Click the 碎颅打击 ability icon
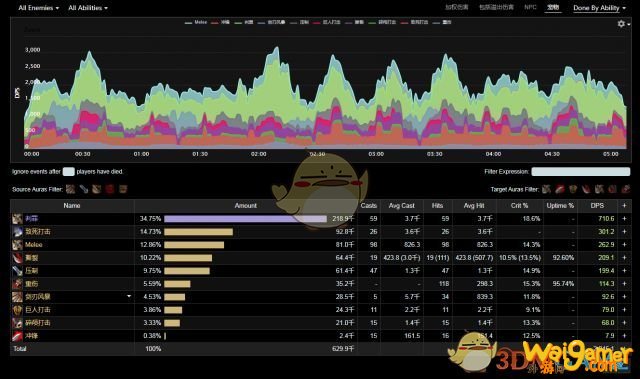The image size is (640, 379). point(17,323)
